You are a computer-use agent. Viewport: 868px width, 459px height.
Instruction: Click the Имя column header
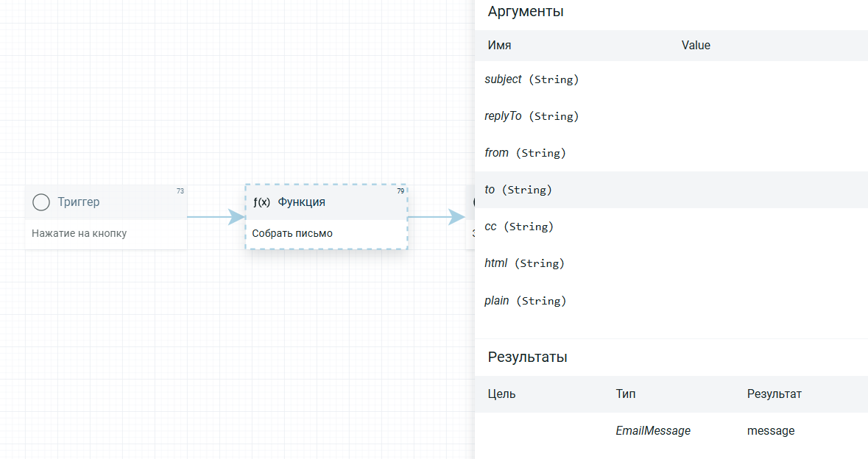pyautogui.click(x=499, y=46)
